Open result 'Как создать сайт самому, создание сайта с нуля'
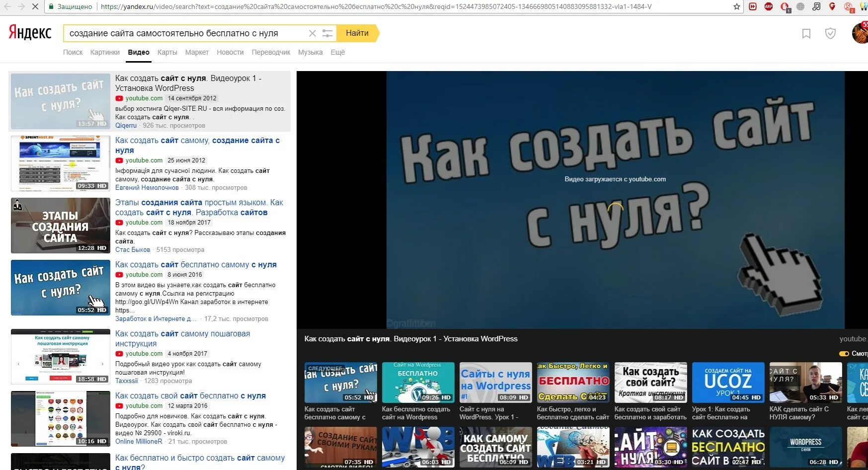Viewport: 868px width, 470px height. [197, 145]
